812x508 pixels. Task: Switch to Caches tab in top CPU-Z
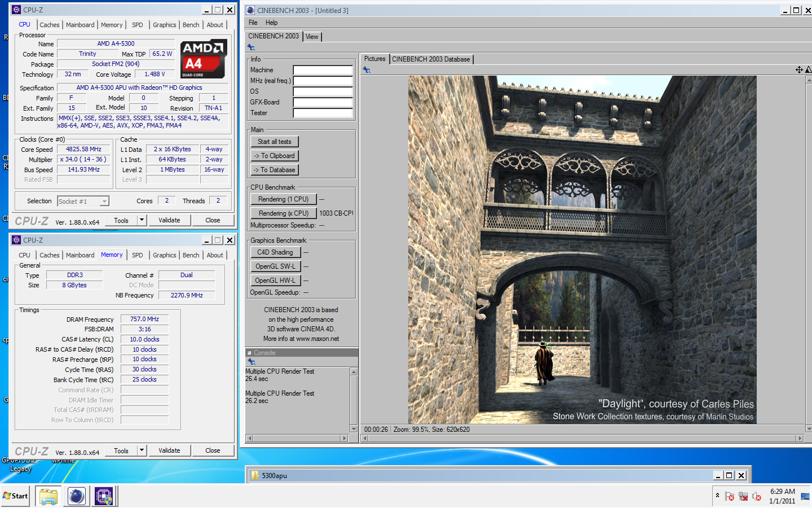coord(50,25)
